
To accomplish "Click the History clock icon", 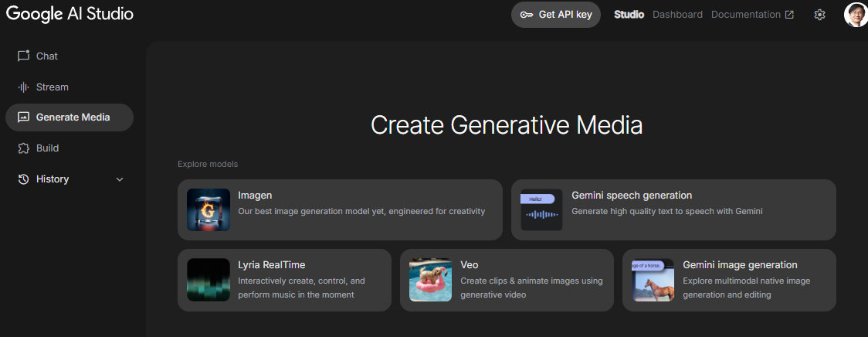I will point(23,179).
